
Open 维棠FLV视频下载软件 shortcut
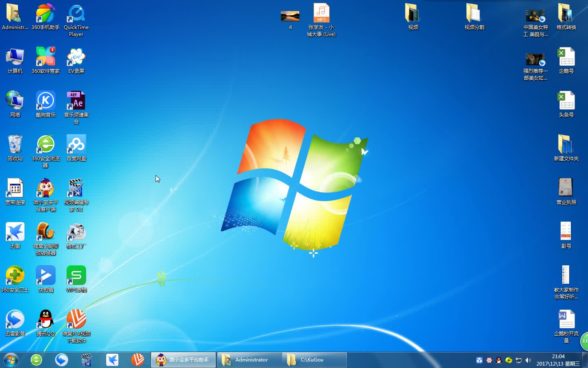coord(76,326)
